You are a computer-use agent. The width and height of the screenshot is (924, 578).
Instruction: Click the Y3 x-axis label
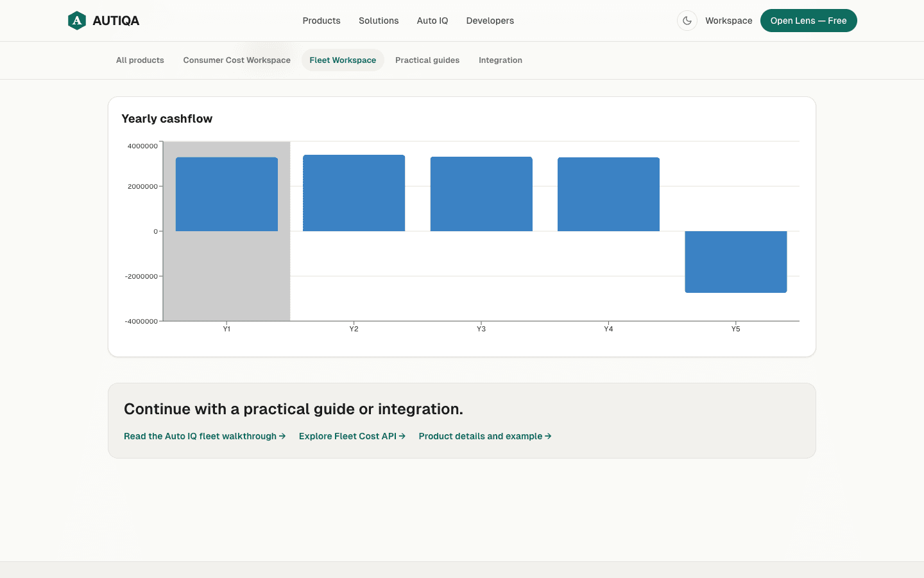481,329
